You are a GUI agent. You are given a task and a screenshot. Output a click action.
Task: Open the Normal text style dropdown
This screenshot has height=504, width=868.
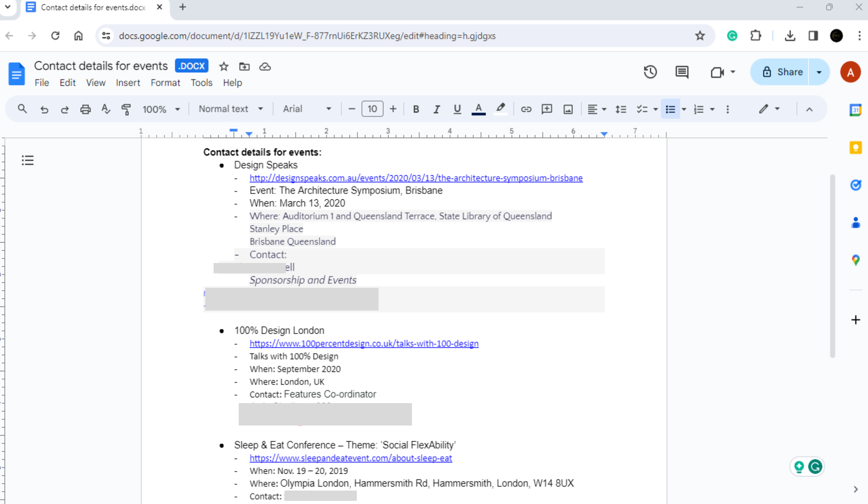pyautogui.click(x=231, y=109)
